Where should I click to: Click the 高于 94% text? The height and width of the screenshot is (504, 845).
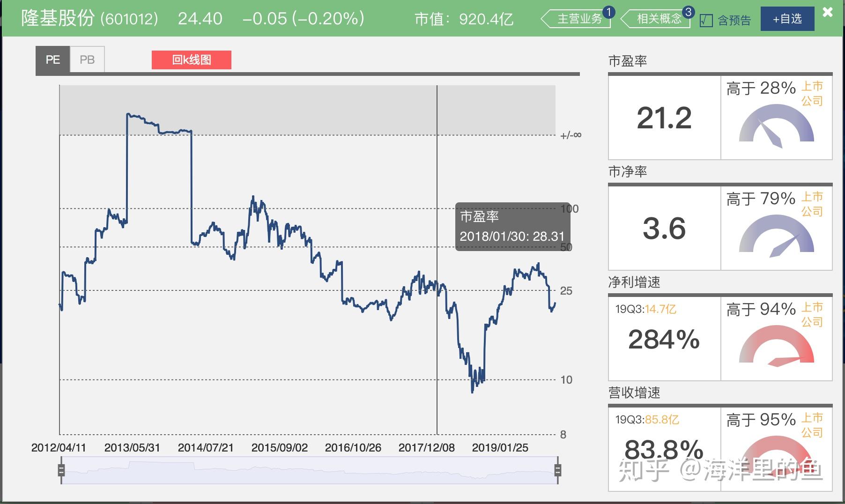pyautogui.click(x=761, y=309)
